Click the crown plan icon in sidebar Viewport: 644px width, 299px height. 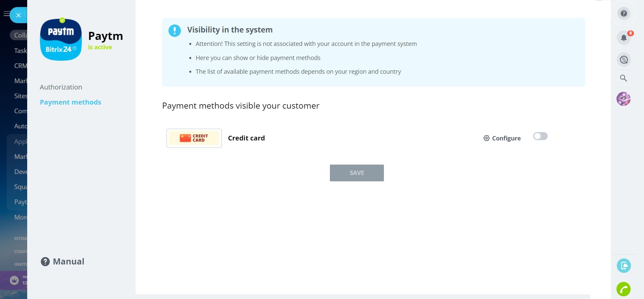pos(14,280)
